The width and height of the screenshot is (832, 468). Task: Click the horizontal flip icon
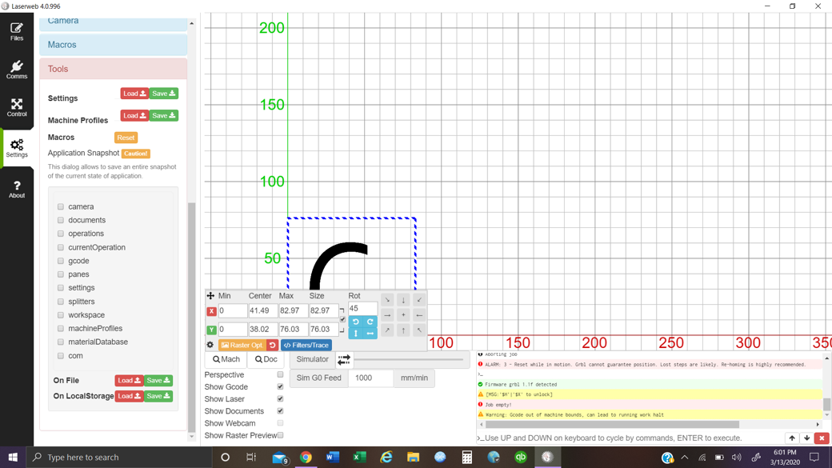[370, 333]
